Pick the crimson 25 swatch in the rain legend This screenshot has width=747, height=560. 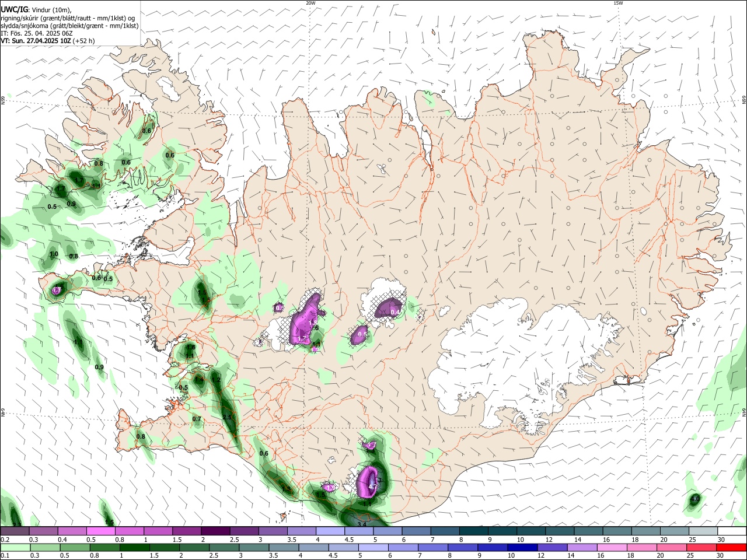(701, 548)
